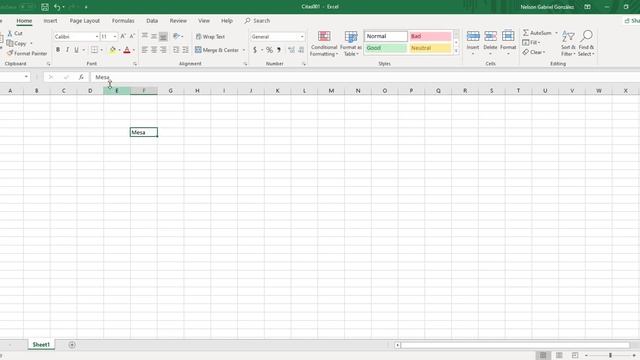This screenshot has height=360, width=640.
Task: Open Conditional Formatting
Action: pos(324,43)
